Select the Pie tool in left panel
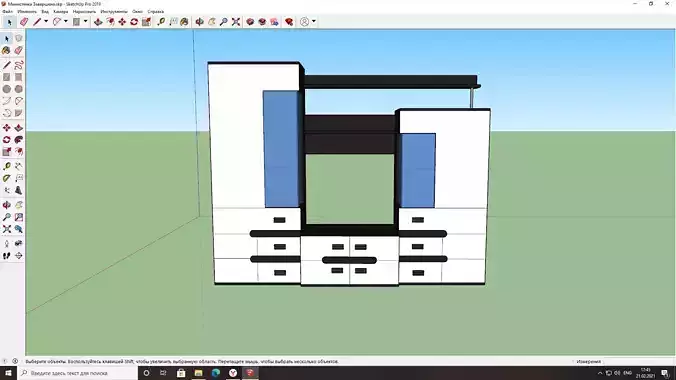The height and width of the screenshot is (380, 676). click(19, 113)
